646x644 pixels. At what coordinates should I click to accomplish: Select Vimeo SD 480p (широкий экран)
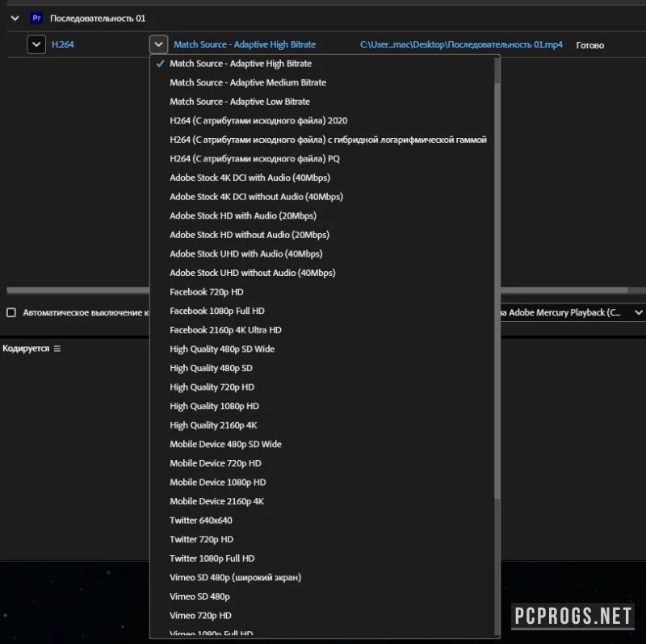pos(322,577)
